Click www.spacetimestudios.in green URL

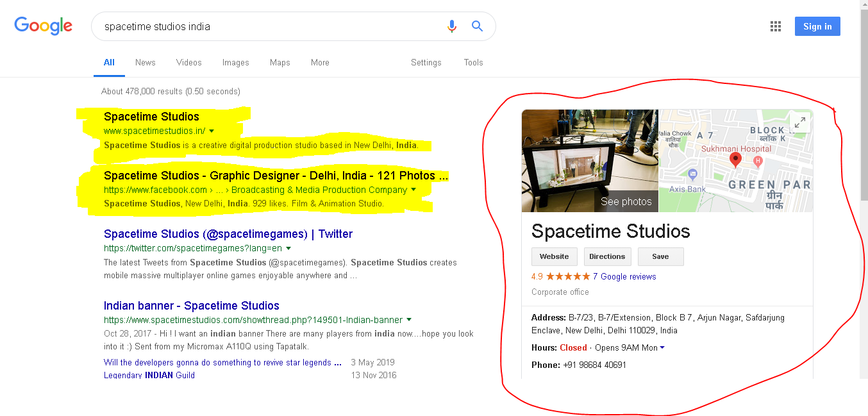coord(154,131)
